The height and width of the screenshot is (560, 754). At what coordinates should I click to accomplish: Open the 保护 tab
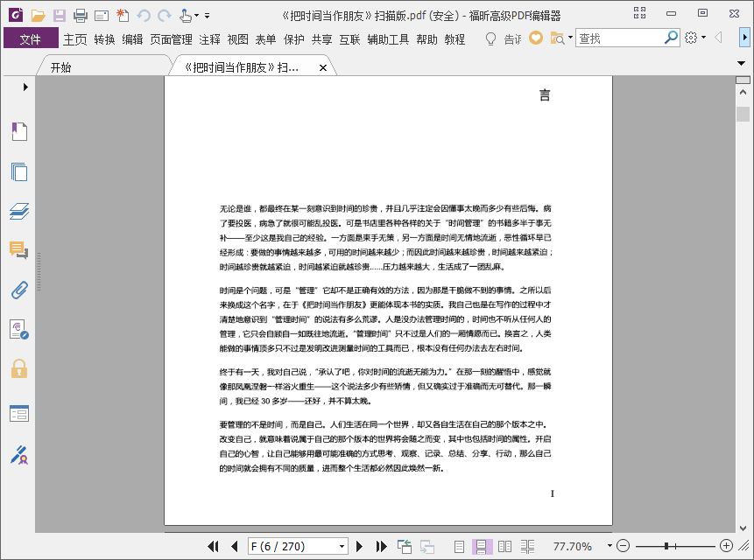click(x=294, y=39)
